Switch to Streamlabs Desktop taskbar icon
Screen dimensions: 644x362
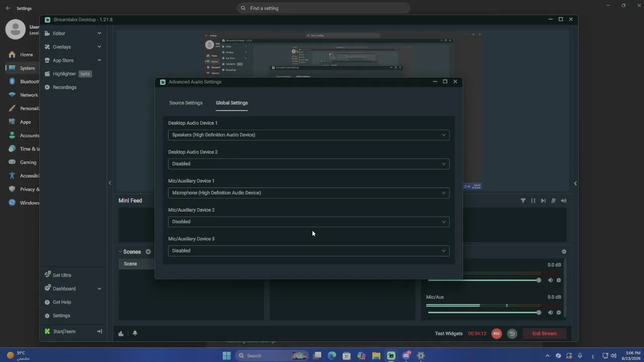coord(391,355)
